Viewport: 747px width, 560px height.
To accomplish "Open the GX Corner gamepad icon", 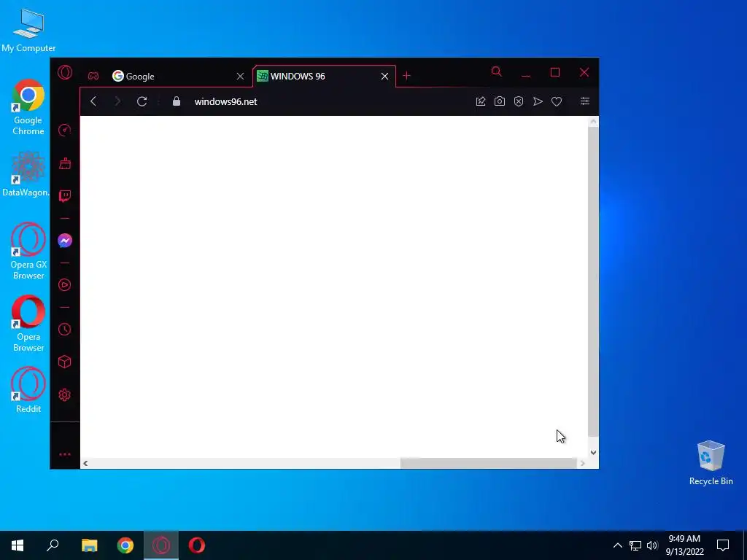I will click(x=93, y=76).
